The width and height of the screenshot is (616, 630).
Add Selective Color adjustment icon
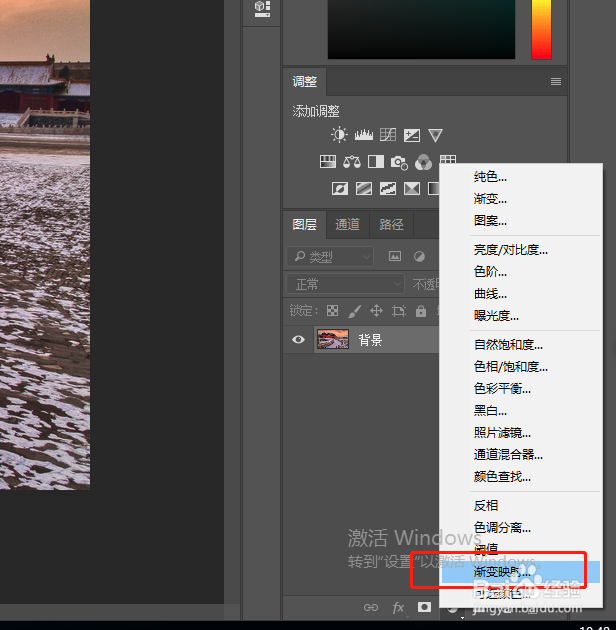coord(412,188)
